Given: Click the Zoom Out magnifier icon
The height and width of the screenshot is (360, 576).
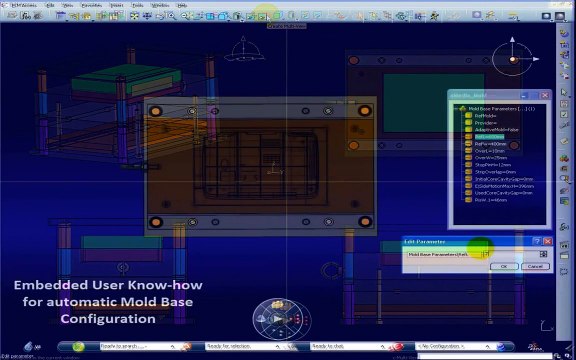Looking at the screenshot, I should point(186,16).
